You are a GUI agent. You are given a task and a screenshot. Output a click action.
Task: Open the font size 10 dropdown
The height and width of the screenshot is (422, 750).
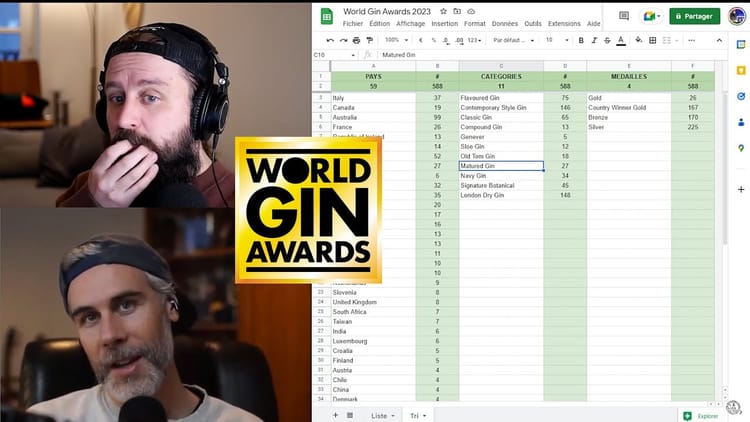pos(557,41)
